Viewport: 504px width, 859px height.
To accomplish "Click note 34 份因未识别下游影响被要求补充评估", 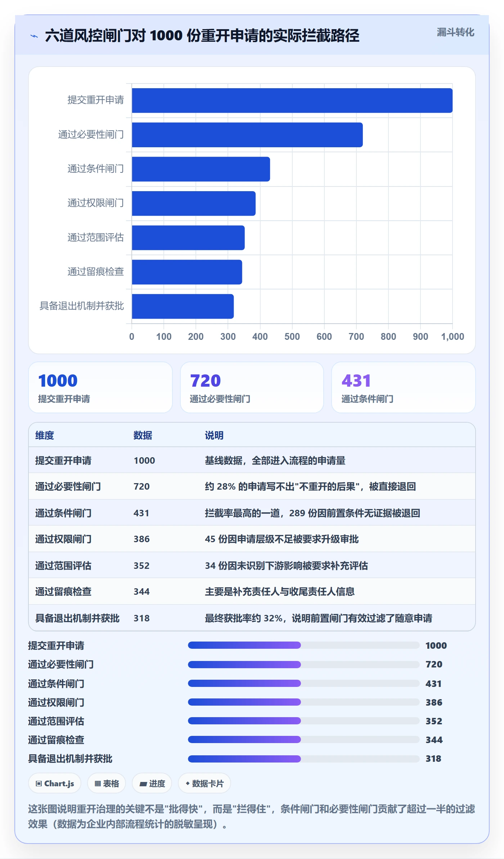I will click(x=287, y=566).
